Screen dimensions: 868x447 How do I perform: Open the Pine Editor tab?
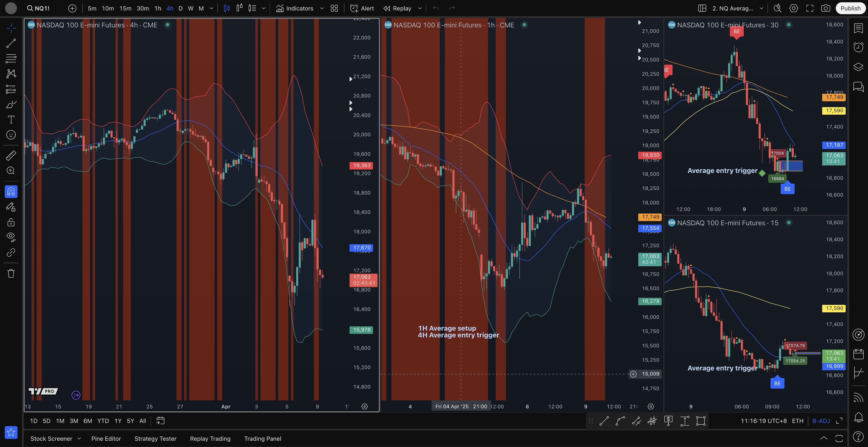coord(106,439)
